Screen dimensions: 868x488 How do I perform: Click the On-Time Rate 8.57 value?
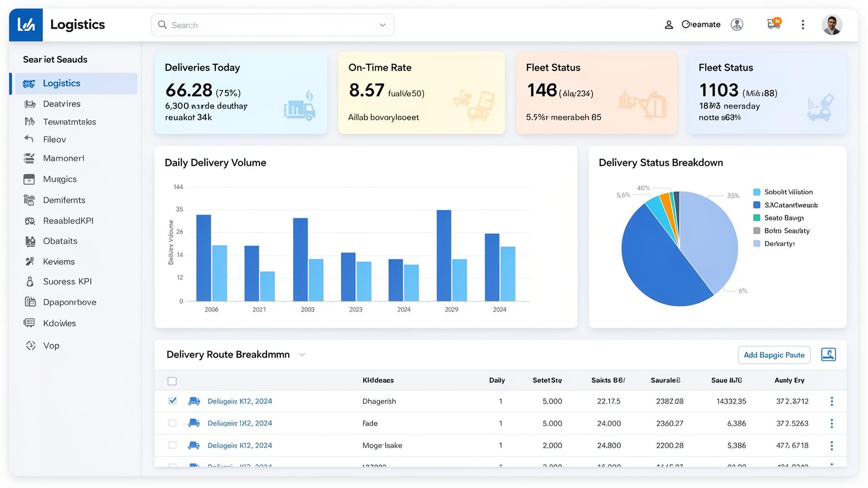click(x=367, y=90)
